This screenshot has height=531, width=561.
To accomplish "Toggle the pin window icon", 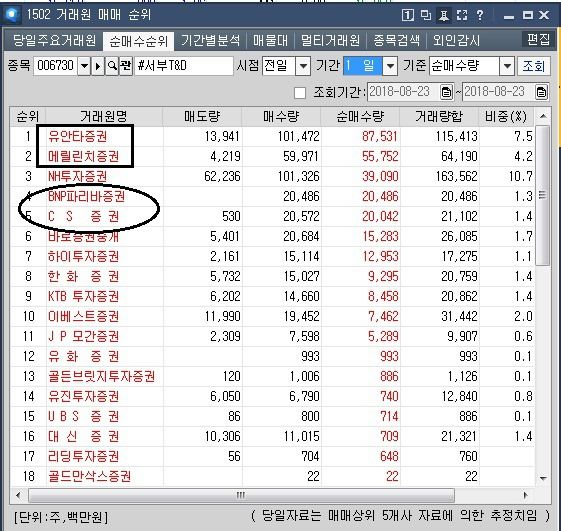I will pos(444,15).
